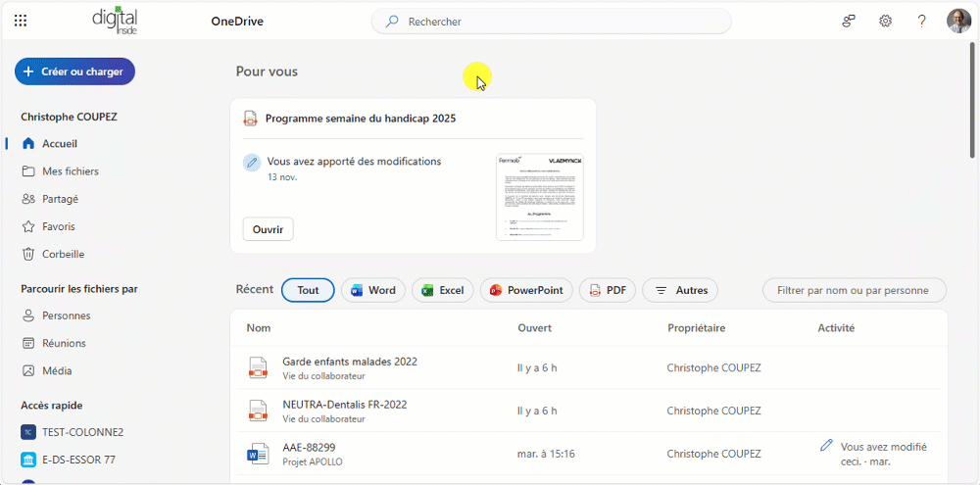Expand the Autres filter options
The width and height of the screenshot is (980, 485).
point(680,290)
